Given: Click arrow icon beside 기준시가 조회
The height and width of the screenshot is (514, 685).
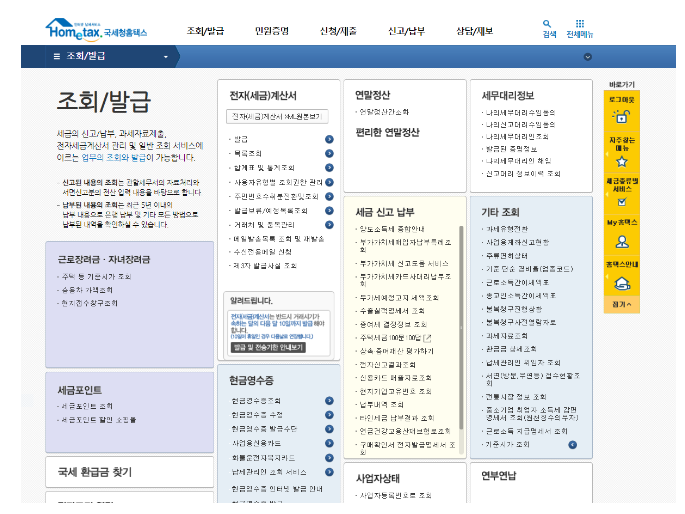Looking at the screenshot, I should pyautogui.click(x=573, y=445).
